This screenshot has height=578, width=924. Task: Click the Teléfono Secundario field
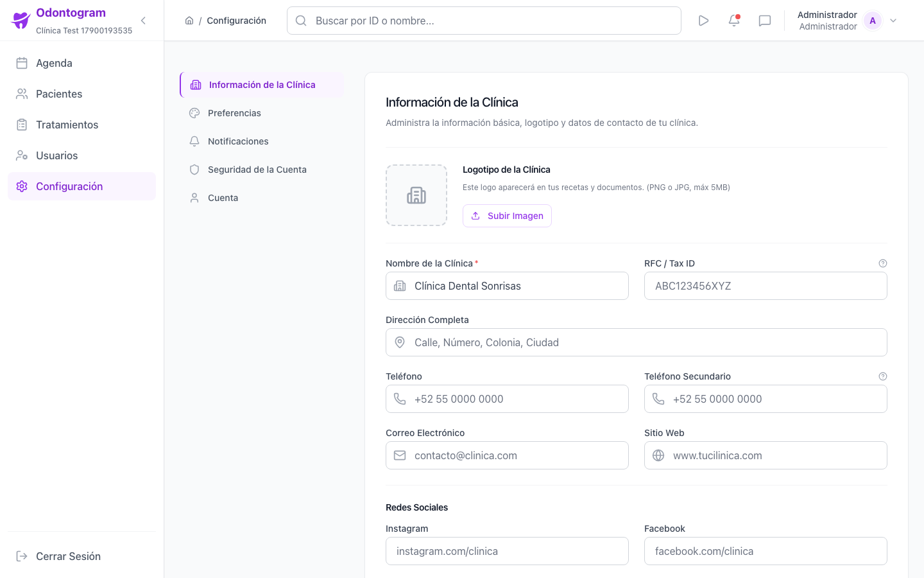tap(766, 399)
